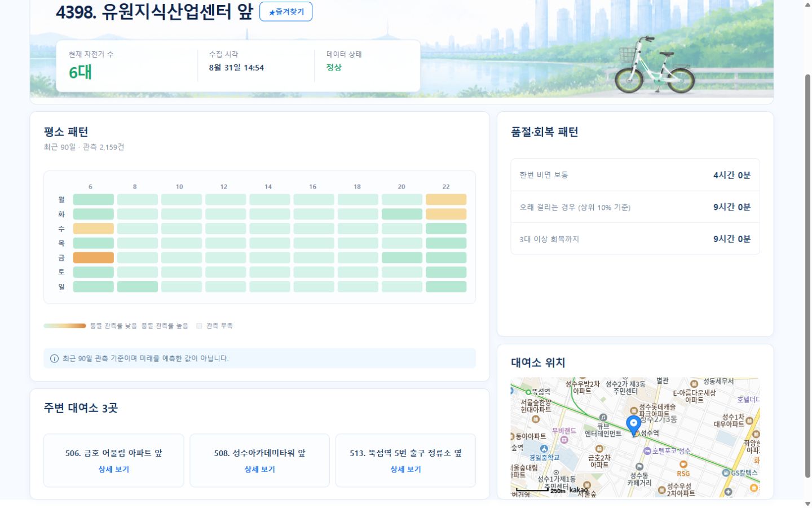Viewport: 812px width, 508px height.
Task: Click the GS칼텍스 gas station icon
Action: click(x=726, y=473)
